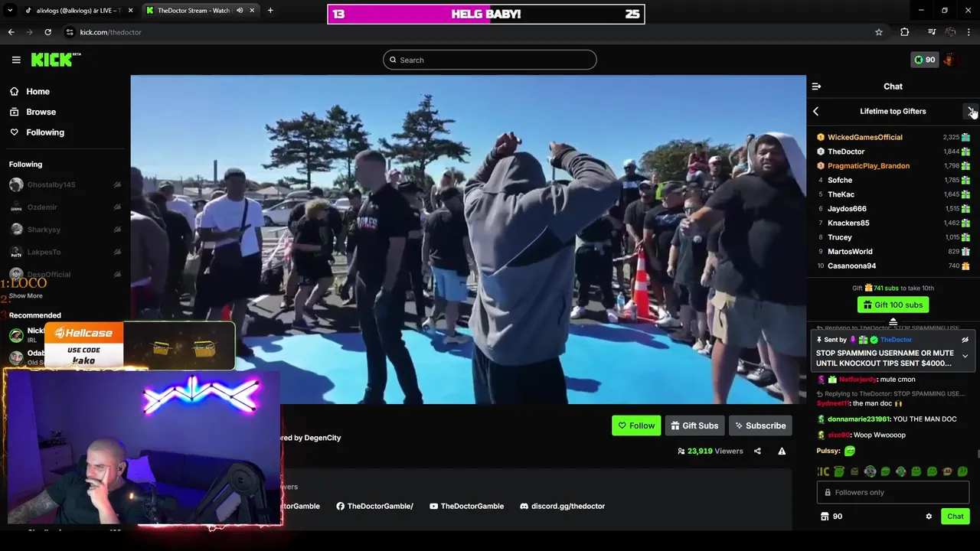Click the 23,919 Viewers count
The image size is (980, 551).
click(710, 451)
